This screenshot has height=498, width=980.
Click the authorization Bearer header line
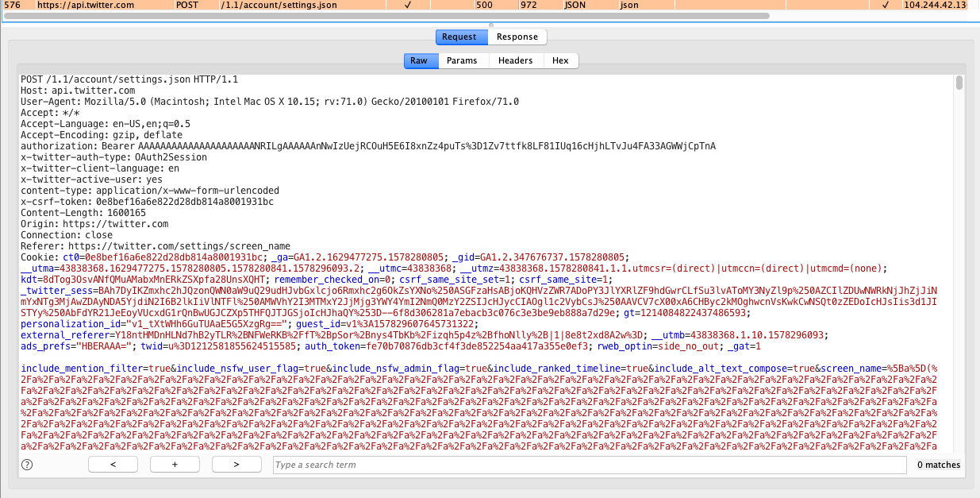[368, 146]
